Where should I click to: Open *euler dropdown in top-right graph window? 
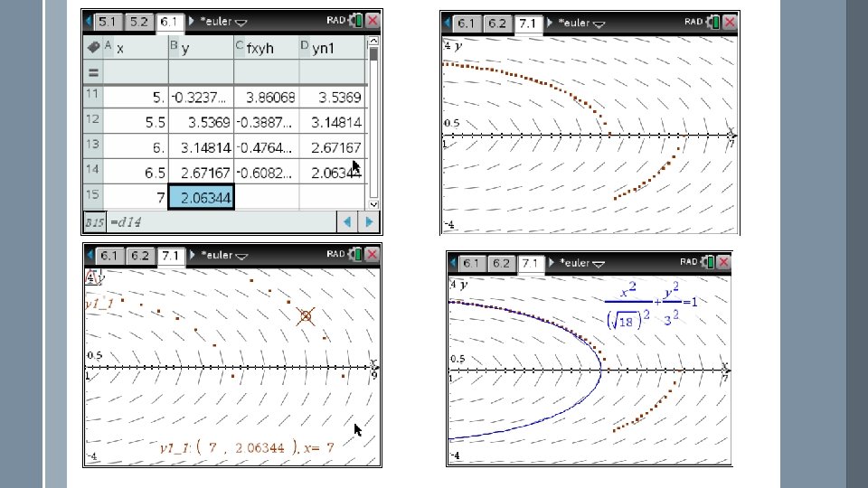(x=581, y=23)
